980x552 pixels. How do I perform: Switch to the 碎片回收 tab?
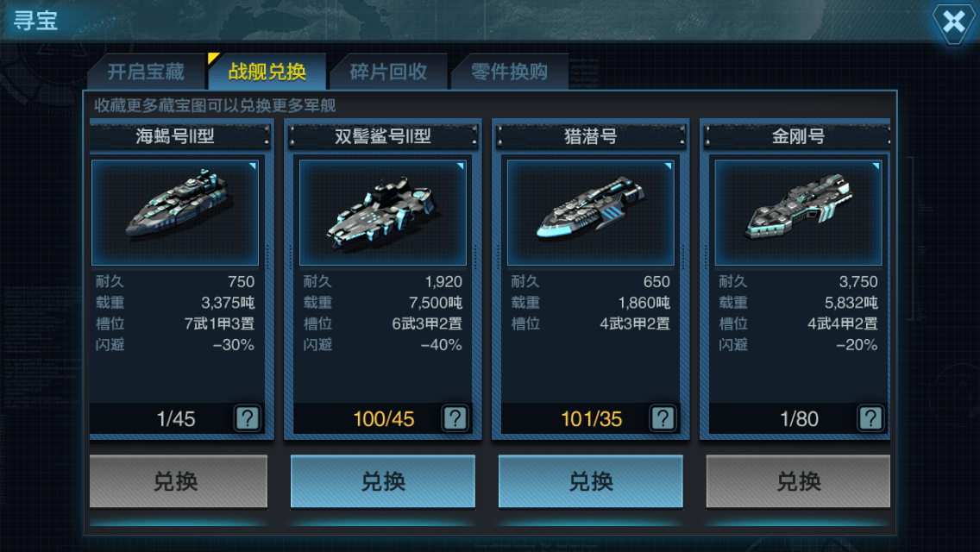click(x=388, y=72)
